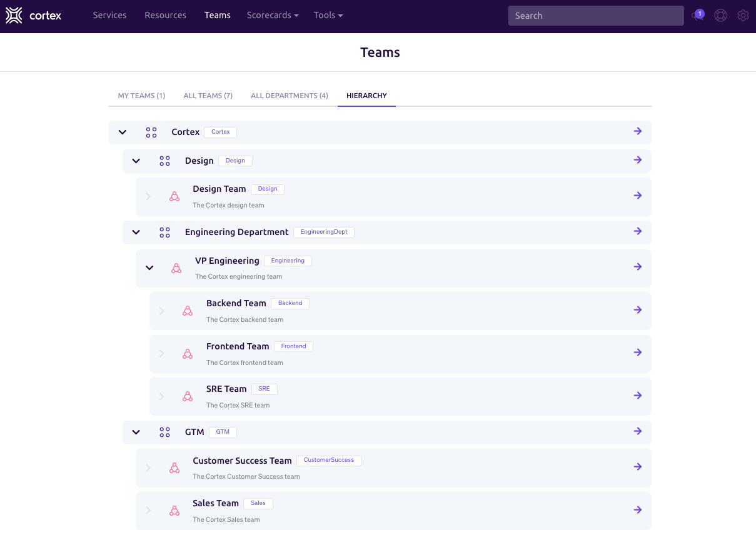Switch to My Teams (1) tab
The width and height of the screenshot is (756, 545).
tap(141, 96)
